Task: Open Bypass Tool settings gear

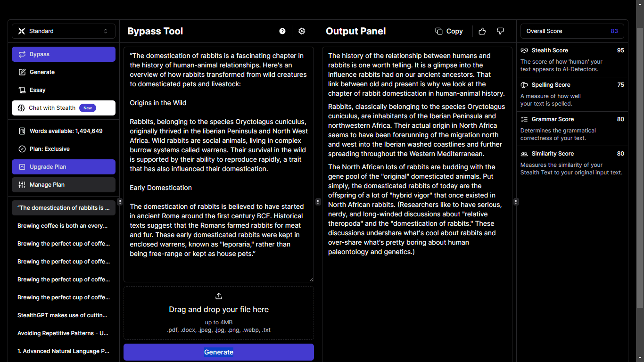Action: (302, 31)
